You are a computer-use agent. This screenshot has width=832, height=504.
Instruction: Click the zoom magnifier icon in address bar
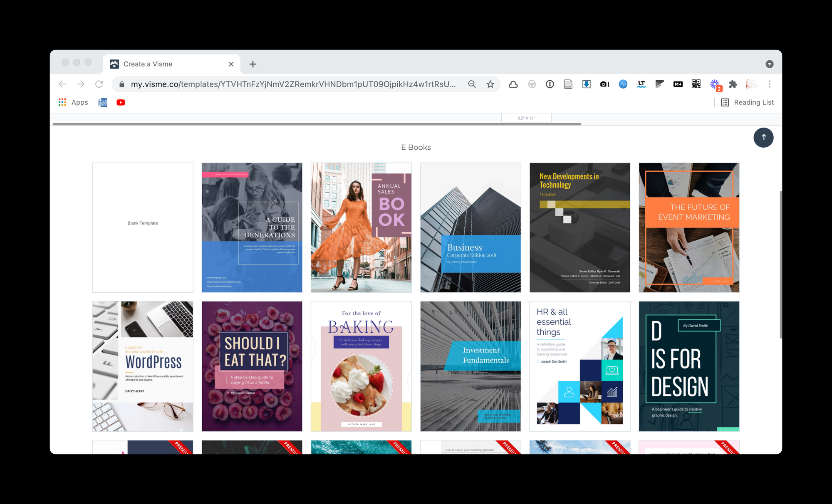pos(472,84)
